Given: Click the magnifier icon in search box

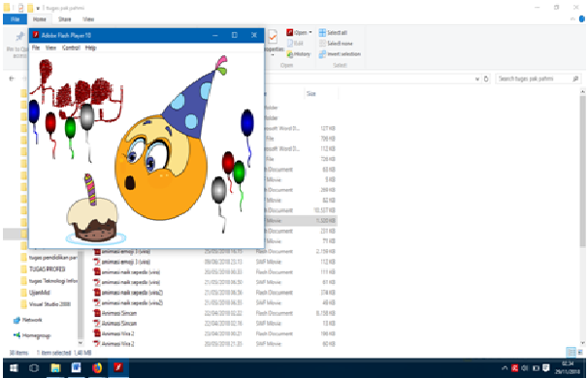Looking at the screenshot, I should tap(575, 79).
